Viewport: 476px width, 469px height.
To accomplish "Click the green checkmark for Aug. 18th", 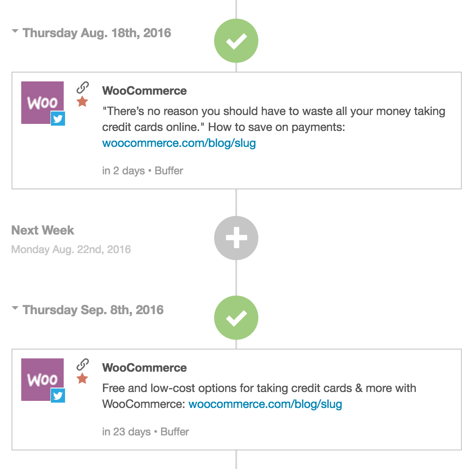I will pos(236,41).
